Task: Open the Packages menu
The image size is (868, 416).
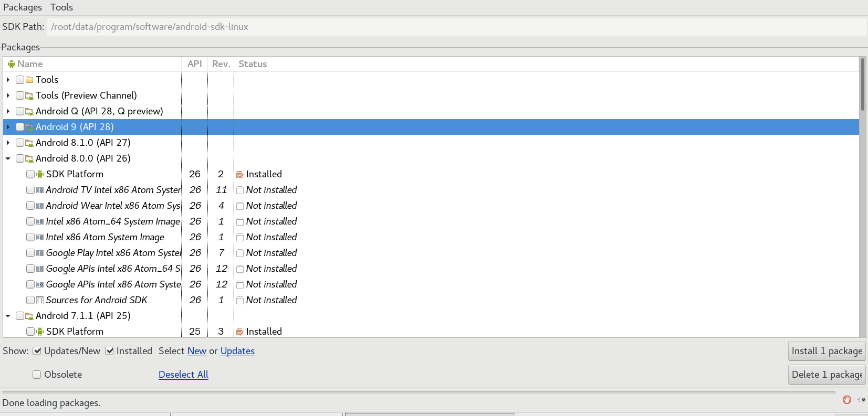Action: coord(23,7)
